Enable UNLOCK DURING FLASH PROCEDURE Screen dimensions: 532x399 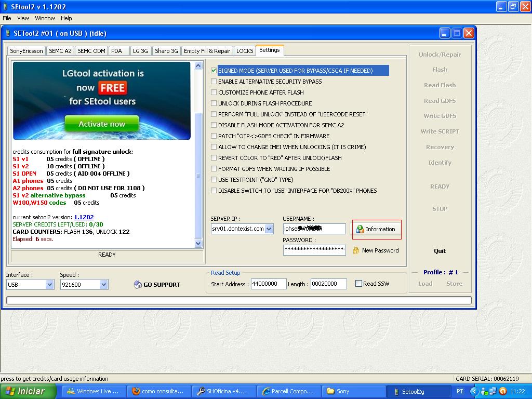tap(214, 103)
